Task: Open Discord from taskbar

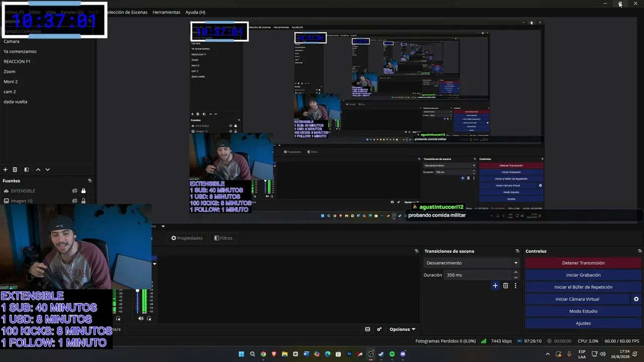Action: tap(403, 354)
